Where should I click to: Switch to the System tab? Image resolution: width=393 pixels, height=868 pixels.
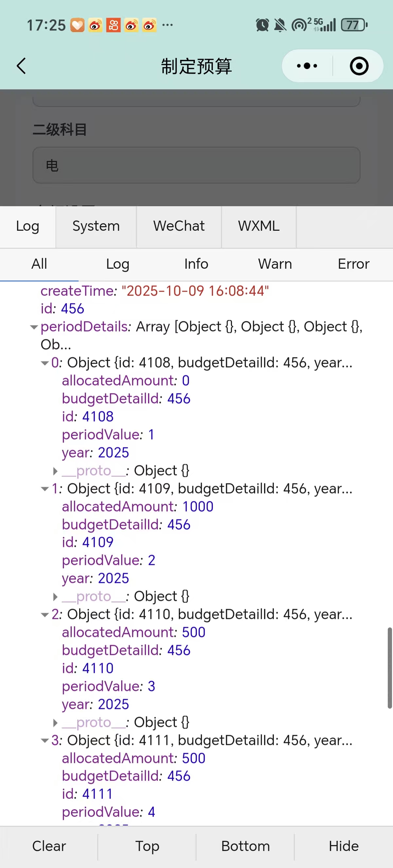tap(96, 226)
